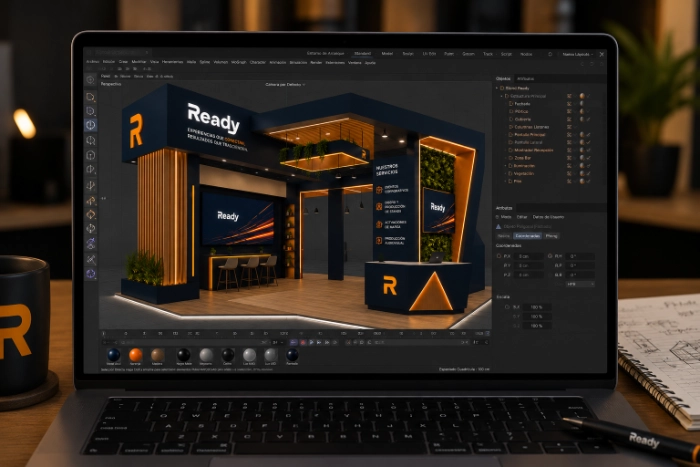Select the highlighted active tool in left toolbar
The width and height of the screenshot is (700, 467).
pos(91,125)
